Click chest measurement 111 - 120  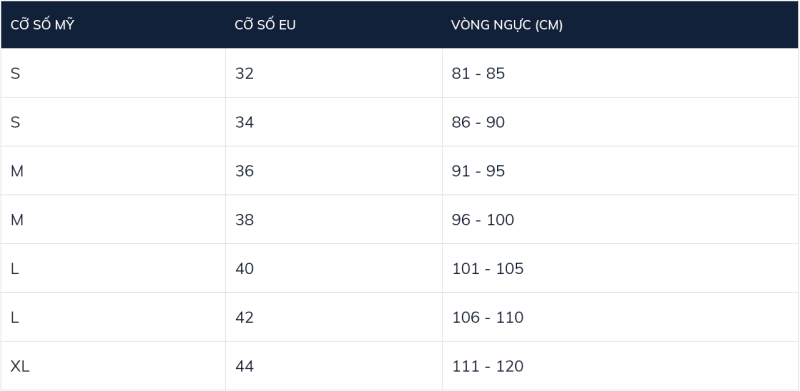pyautogui.click(x=488, y=366)
